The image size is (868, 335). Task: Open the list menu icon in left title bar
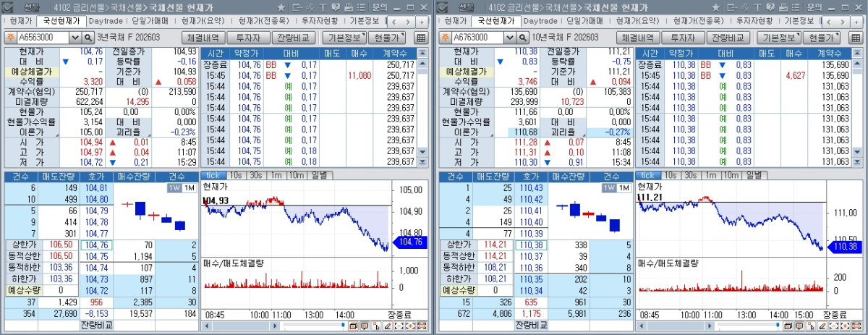(x=361, y=7)
